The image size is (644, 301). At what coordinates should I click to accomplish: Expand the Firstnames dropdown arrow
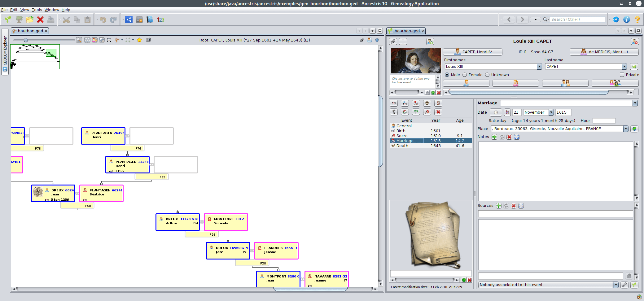[539, 67]
